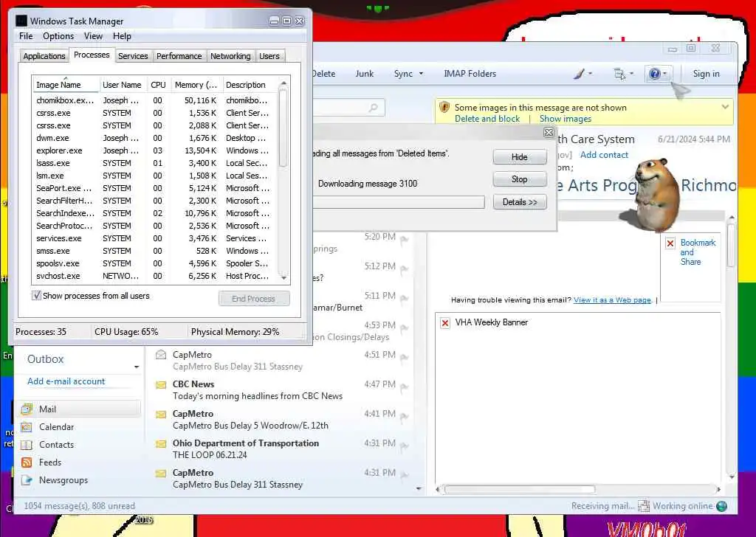The image size is (756, 537).
Task: Switch to the Users tab
Action: coord(269,56)
